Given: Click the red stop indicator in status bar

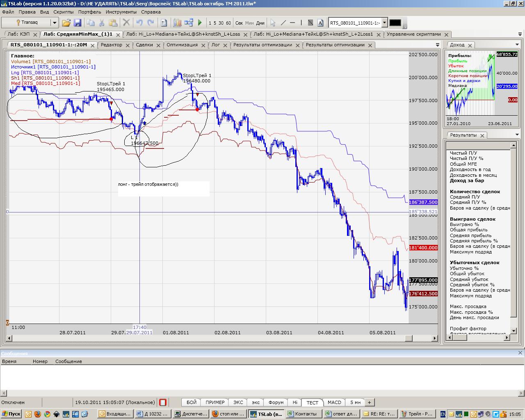Looking at the screenshot, I should 163,402.
